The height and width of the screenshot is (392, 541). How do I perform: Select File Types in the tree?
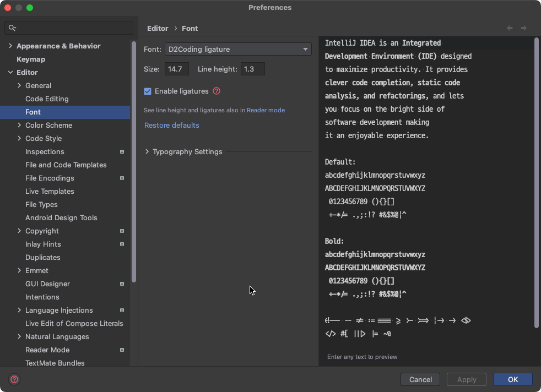click(x=41, y=204)
